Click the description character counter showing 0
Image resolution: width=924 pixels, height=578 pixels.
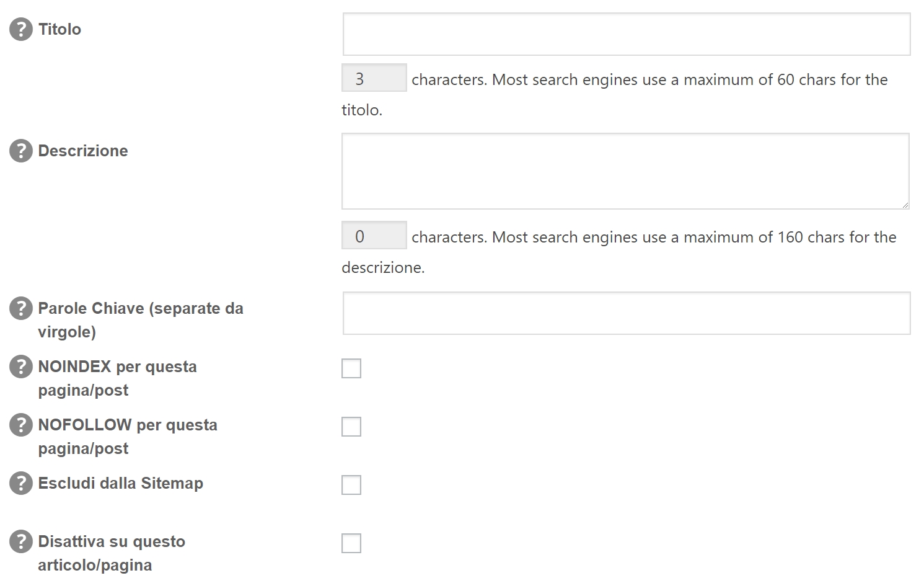point(374,236)
